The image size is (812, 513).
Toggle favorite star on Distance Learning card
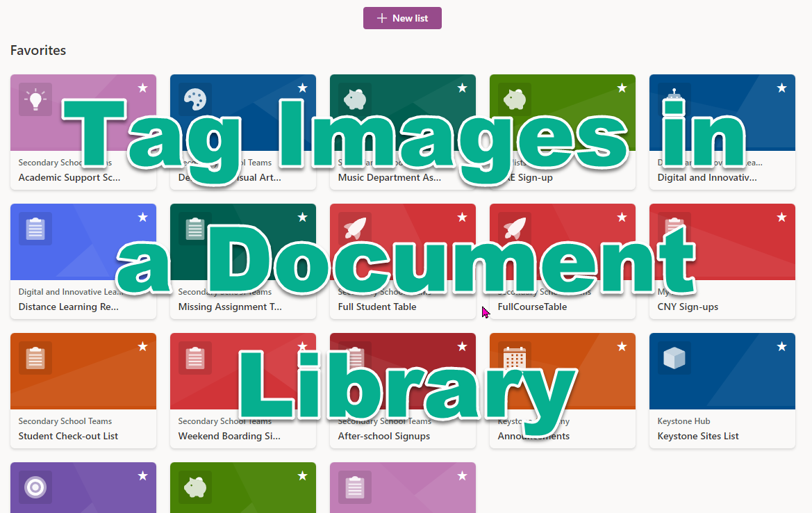[x=143, y=217]
